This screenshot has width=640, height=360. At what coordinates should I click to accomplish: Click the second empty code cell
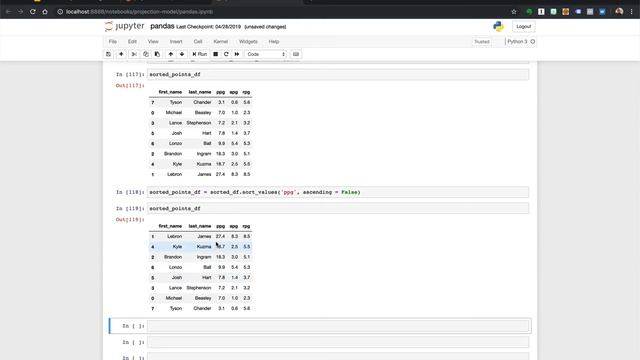(x=338, y=342)
